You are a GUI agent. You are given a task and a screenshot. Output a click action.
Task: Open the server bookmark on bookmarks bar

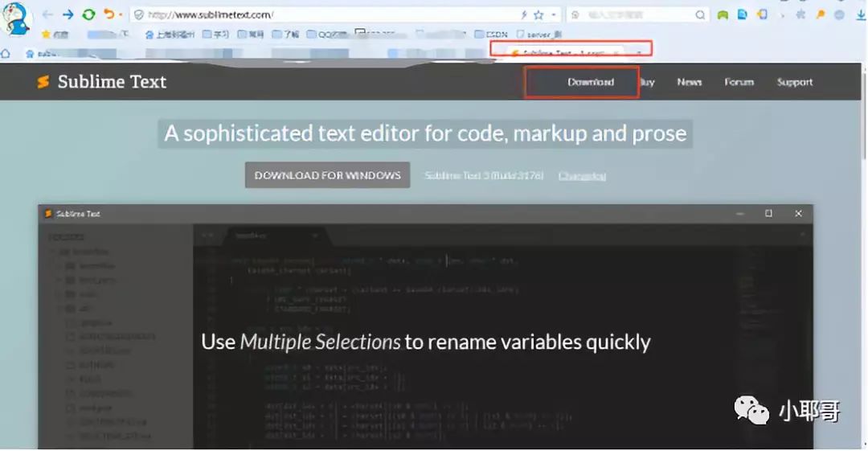tap(540, 35)
